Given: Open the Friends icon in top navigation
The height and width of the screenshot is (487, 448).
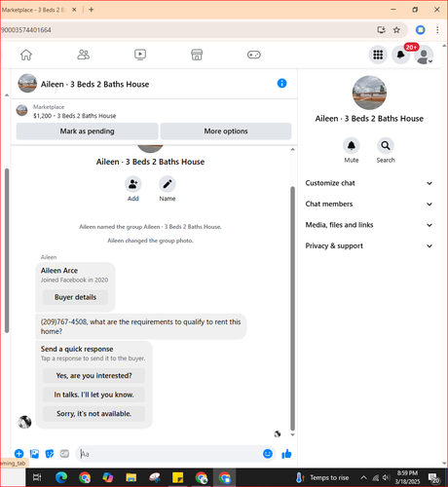Looking at the screenshot, I should [83, 55].
